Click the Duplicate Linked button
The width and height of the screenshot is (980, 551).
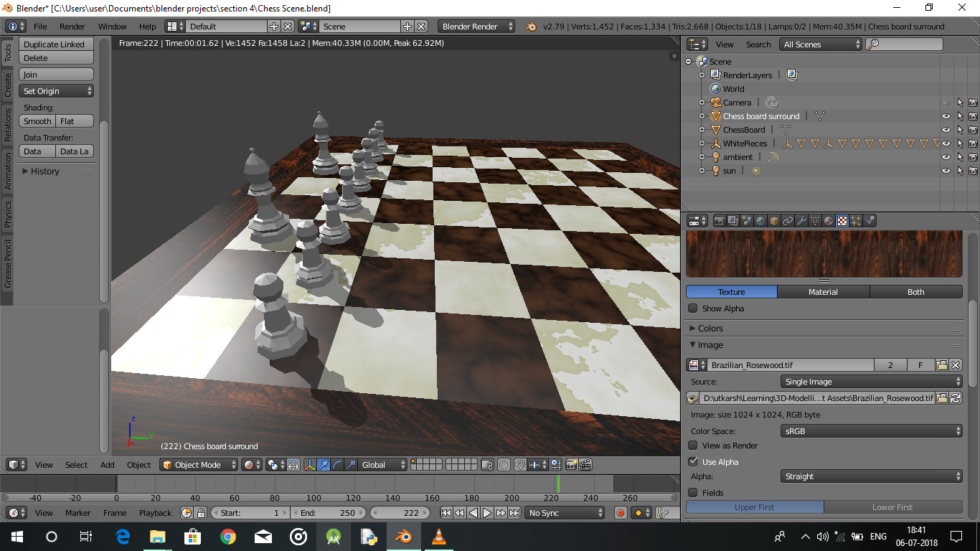tap(57, 44)
